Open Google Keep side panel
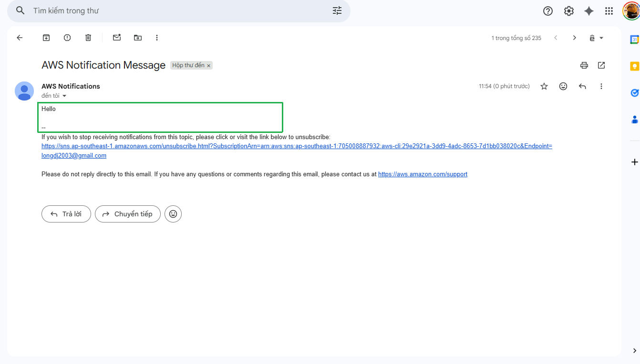Image resolution: width=640 pixels, height=364 pixels. (x=634, y=66)
